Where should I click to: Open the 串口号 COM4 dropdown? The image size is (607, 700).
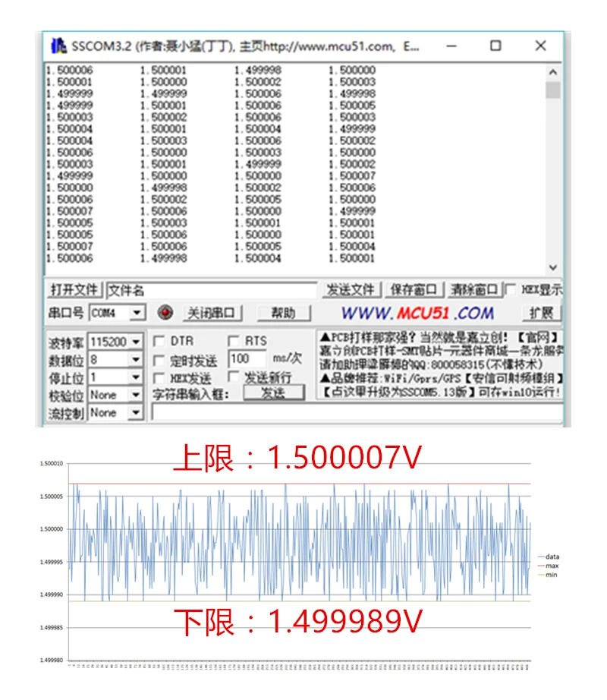coord(137,313)
